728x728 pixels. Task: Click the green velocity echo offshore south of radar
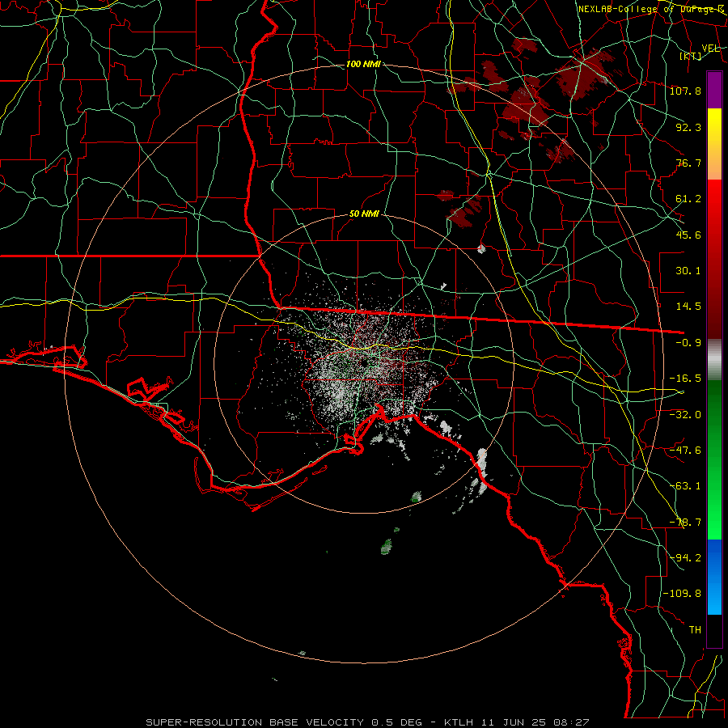pyautogui.click(x=387, y=547)
